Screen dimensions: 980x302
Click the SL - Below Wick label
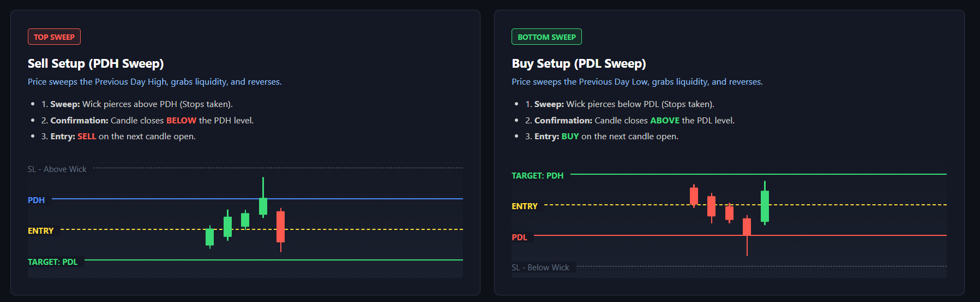540,268
